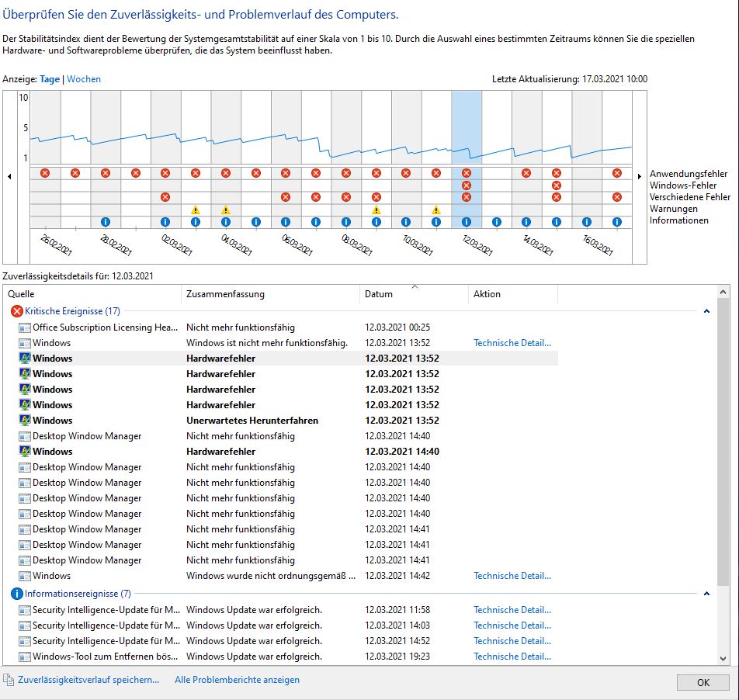Screen dimensions: 739x700
Task: Click the application failure icon on 14.03.2021
Action: tap(526, 173)
